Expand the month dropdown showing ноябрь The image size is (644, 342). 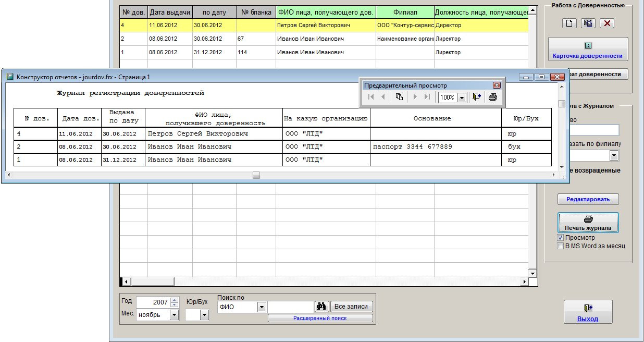174,315
